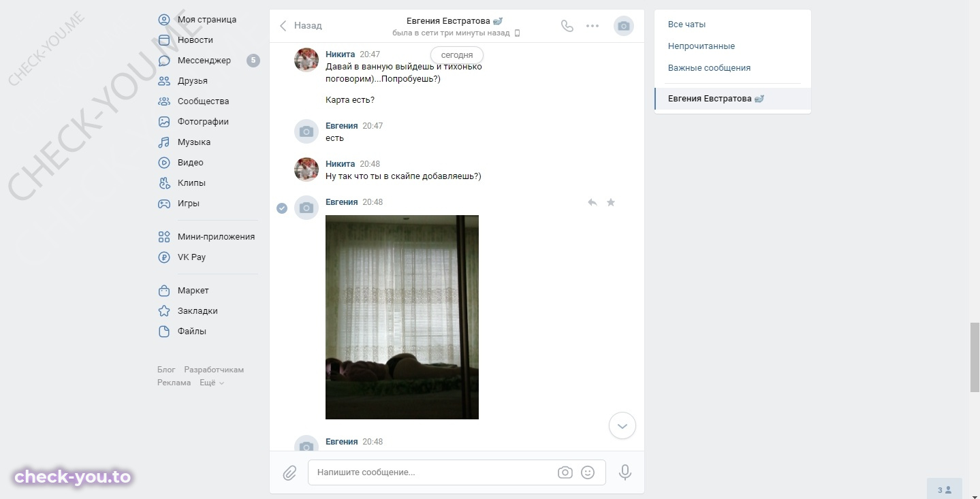This screenshot has height=499, width=980.
Task: Open Моя страница profile icon
Action: [164, 20]
